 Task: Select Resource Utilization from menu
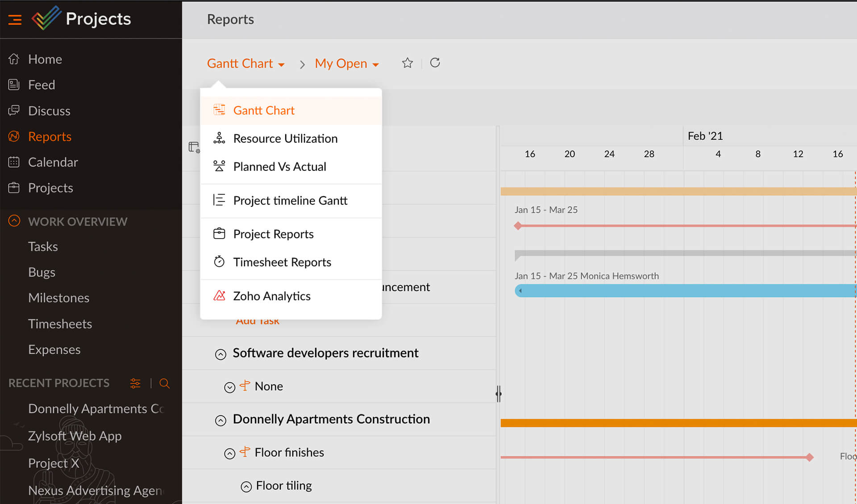point(285,139)
